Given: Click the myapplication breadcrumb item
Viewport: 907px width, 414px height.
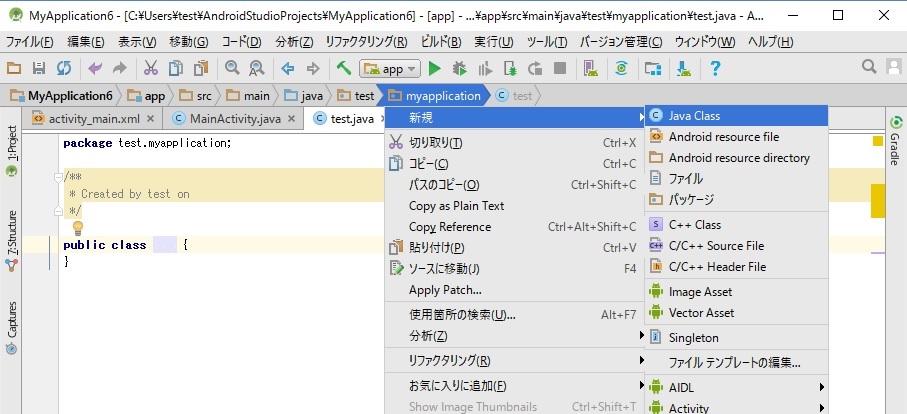Looking at the screenshot, I should (434, 96).
